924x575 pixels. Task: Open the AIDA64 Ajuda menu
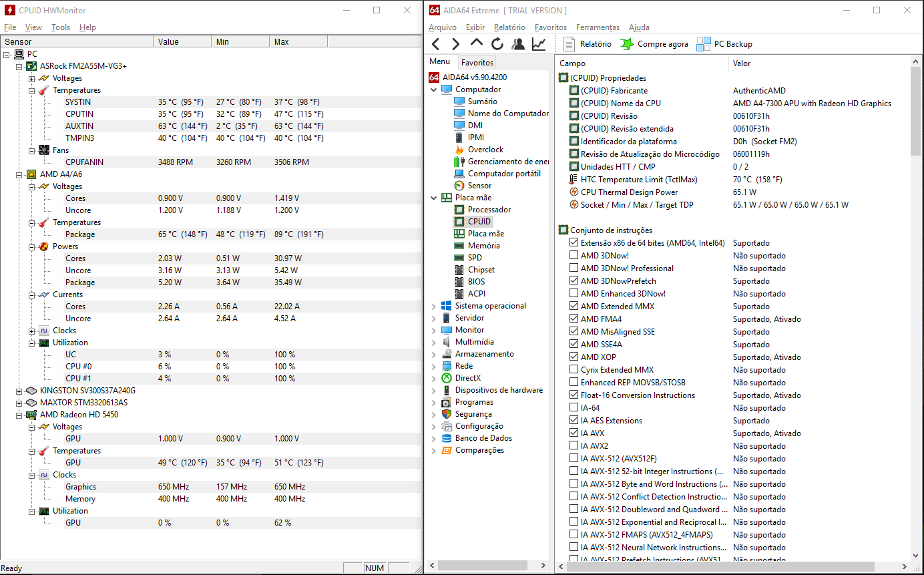[x=639, y=27]
